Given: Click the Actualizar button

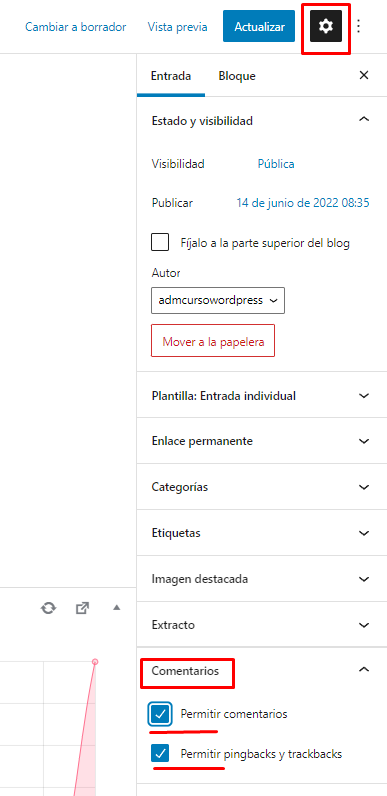Looking at the screenshot, I should click(x=259, y=26).
